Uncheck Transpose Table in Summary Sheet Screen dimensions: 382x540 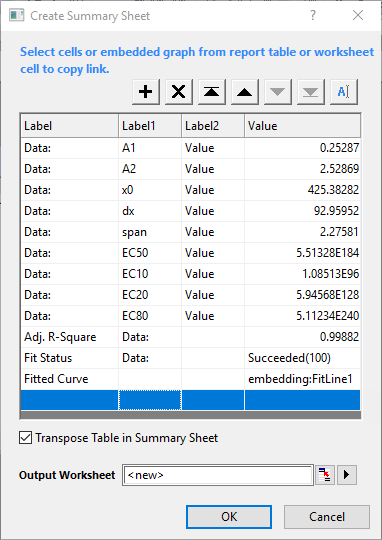point(25,438)
